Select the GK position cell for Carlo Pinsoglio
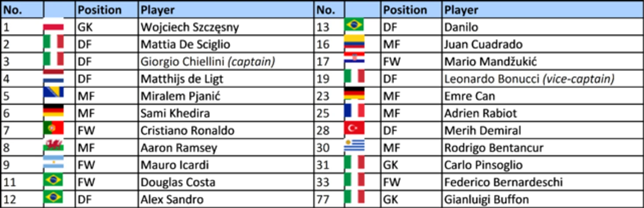The height and width of the screenshot is (208, 644). click(x=411, y=165)
